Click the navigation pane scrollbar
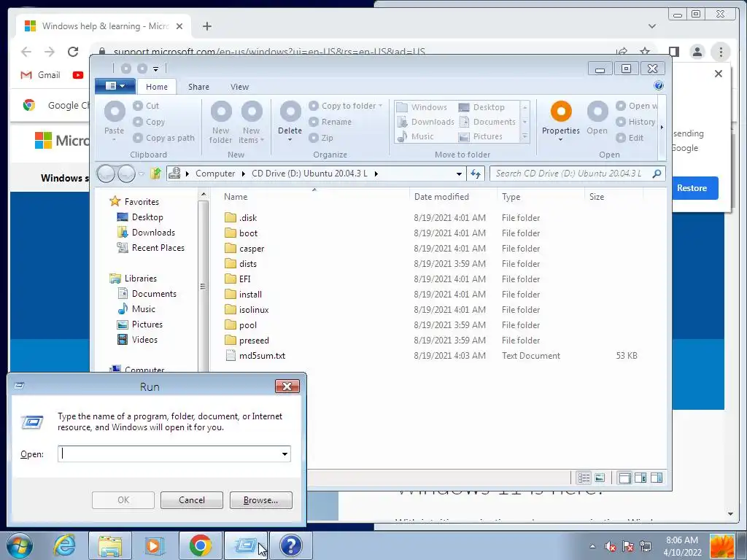Screen dimensions: 747x560 203,286
